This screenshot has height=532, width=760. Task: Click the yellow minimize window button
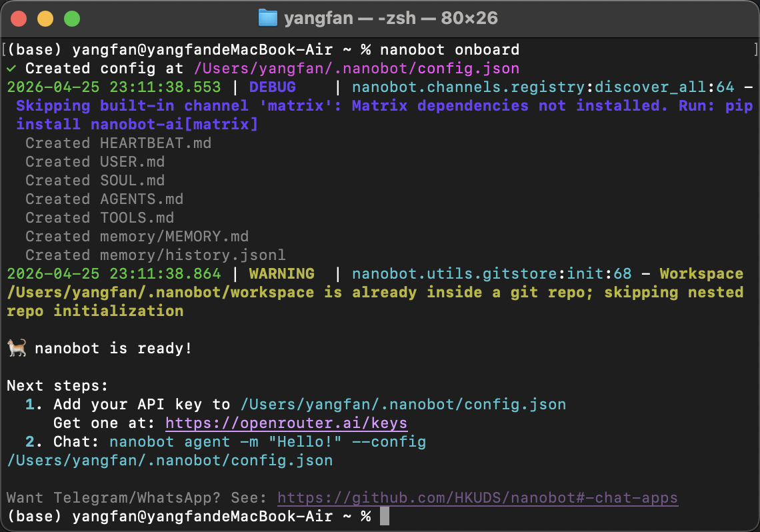click(x=45, y=19)
